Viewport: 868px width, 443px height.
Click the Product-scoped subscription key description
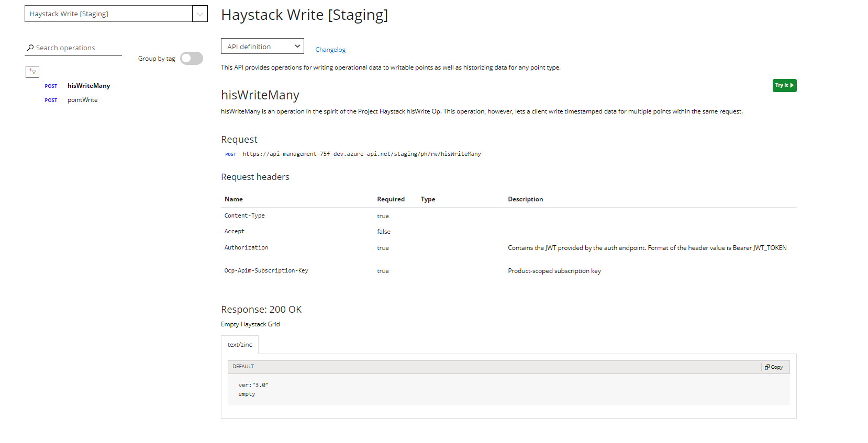tap(554, 271)
